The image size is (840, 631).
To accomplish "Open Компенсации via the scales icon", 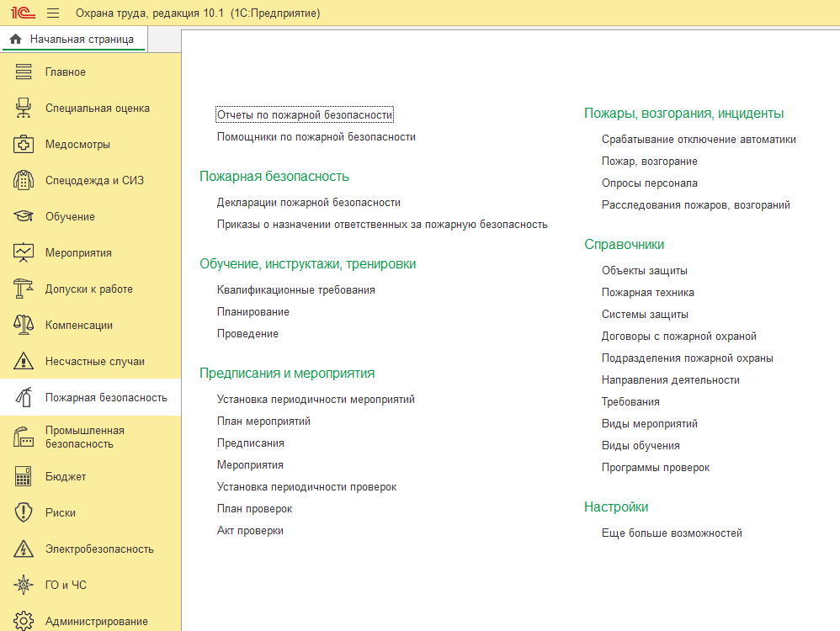I will pos(23,325).
